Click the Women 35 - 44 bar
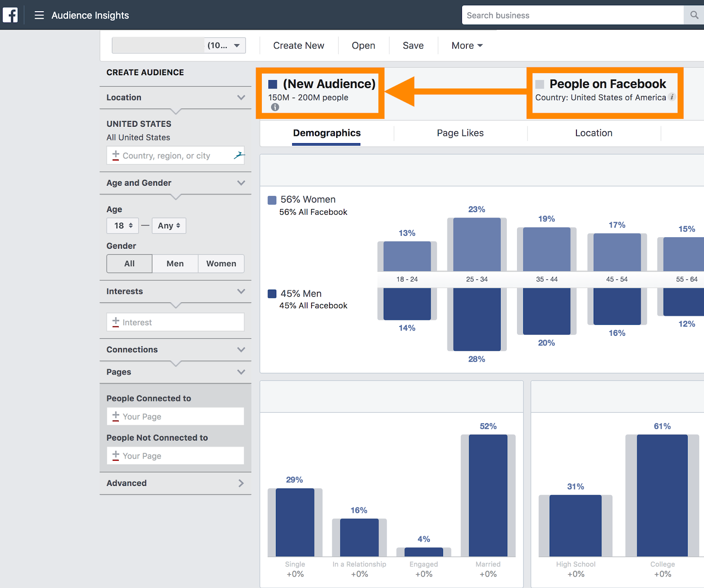The image size is (704, 588). [x=547, y=249]
